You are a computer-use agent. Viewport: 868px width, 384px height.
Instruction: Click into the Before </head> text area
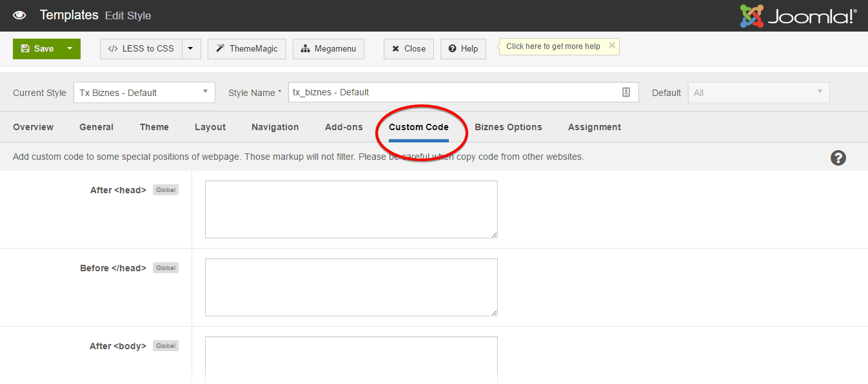(351, 287)
